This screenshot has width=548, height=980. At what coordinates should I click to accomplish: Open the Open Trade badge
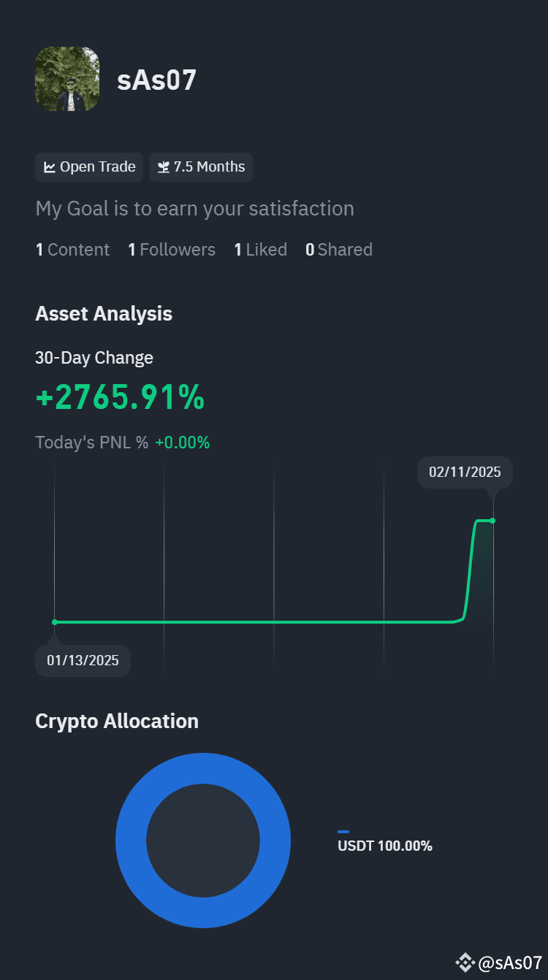pyautogui.click(x=89, y=167)
